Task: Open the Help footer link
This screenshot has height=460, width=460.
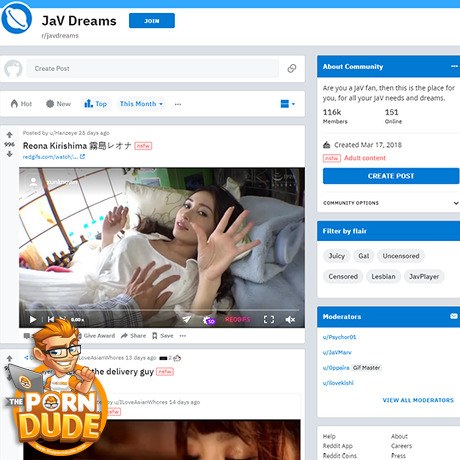Action: [x=329, y=436]
